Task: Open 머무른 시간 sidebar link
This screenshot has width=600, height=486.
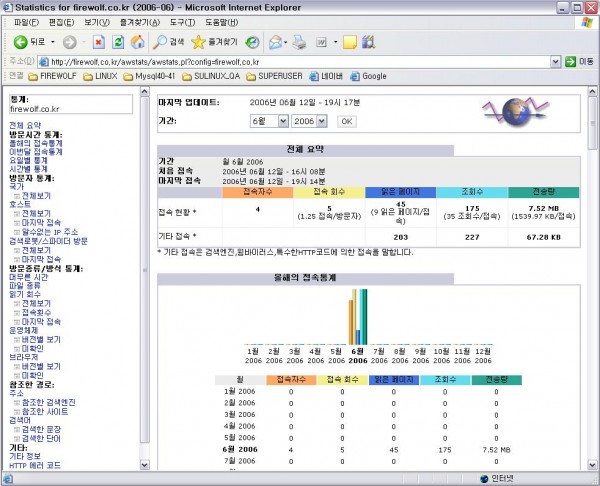Action: (28, 277)
